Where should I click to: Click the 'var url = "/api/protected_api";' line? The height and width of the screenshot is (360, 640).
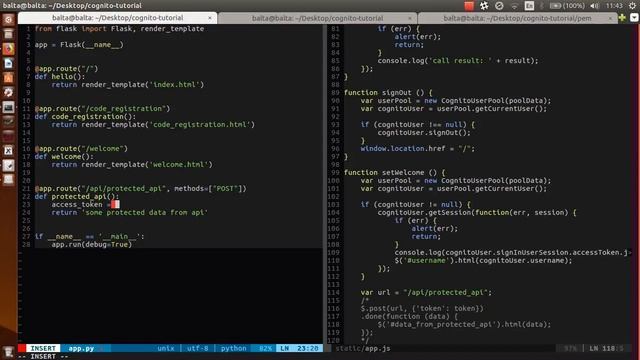(x=426, y=292)
